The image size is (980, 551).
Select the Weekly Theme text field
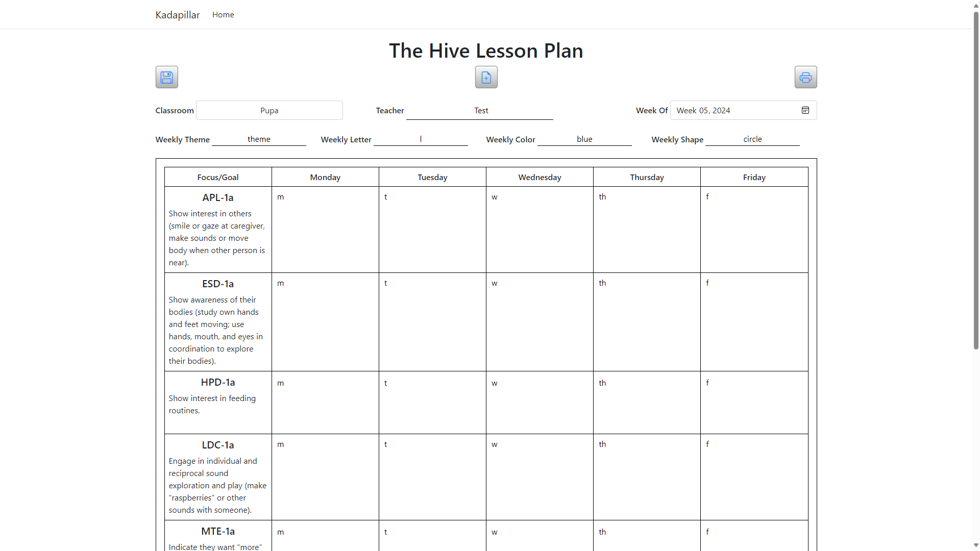point(259,139)
